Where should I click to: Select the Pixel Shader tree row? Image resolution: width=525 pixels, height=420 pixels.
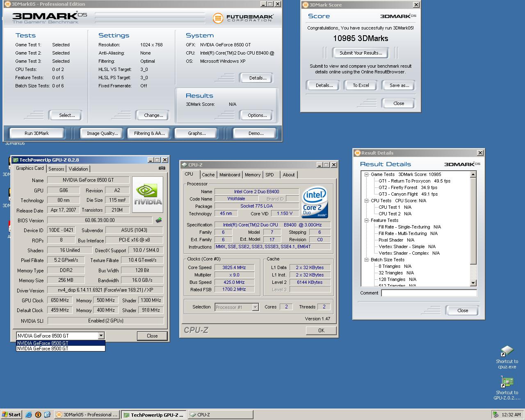[x=396, y=240]
